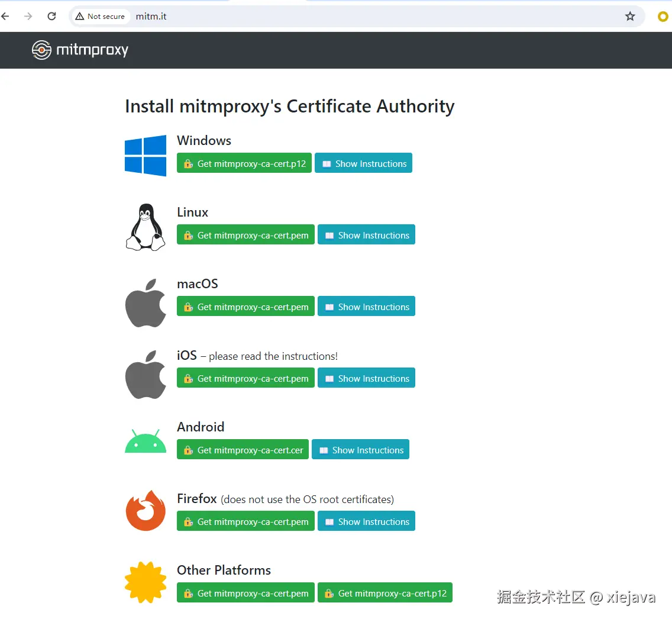Download mitmproxy-ca-cert.pem for Other Platforms
The image size is (672, 622).
point(245,592)
